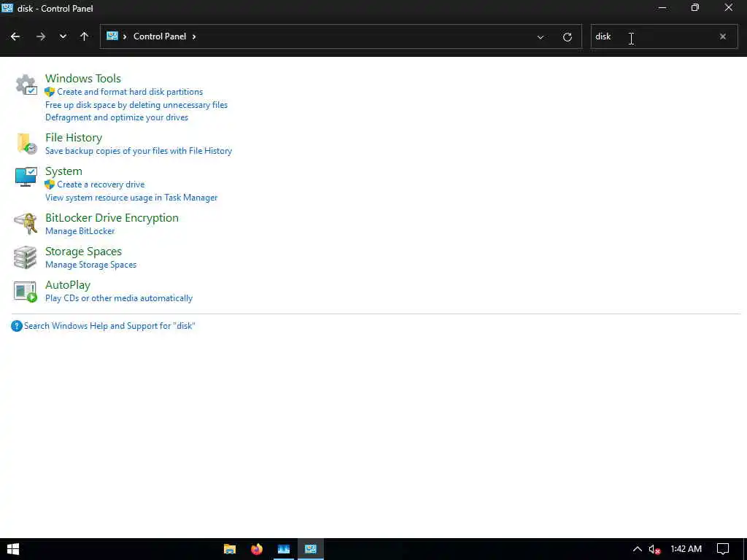Refresh the Control Panel view
Viewport: 747px width, 560px height.
tap(567, 36)
